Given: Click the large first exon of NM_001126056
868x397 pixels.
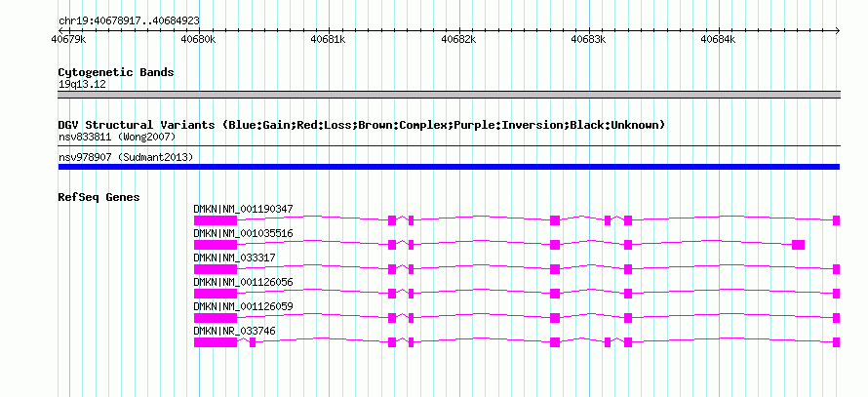Looking at the screenshot, I should (x=216, y=294).
